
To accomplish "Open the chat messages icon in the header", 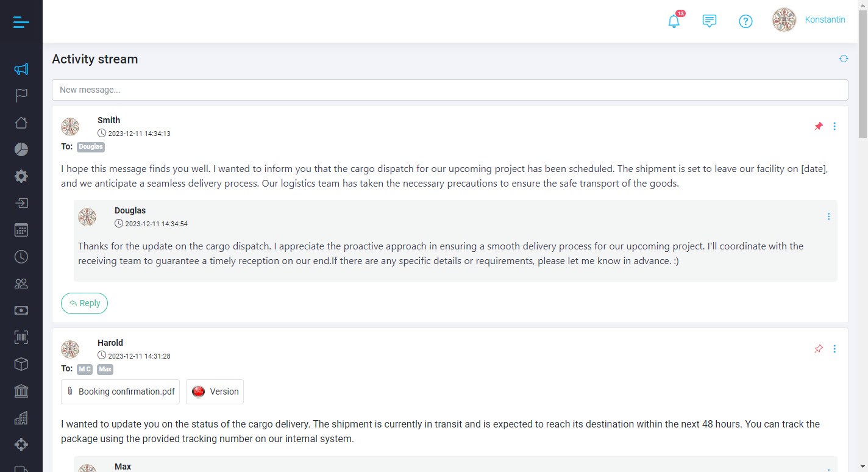I will tap(710, 21).
